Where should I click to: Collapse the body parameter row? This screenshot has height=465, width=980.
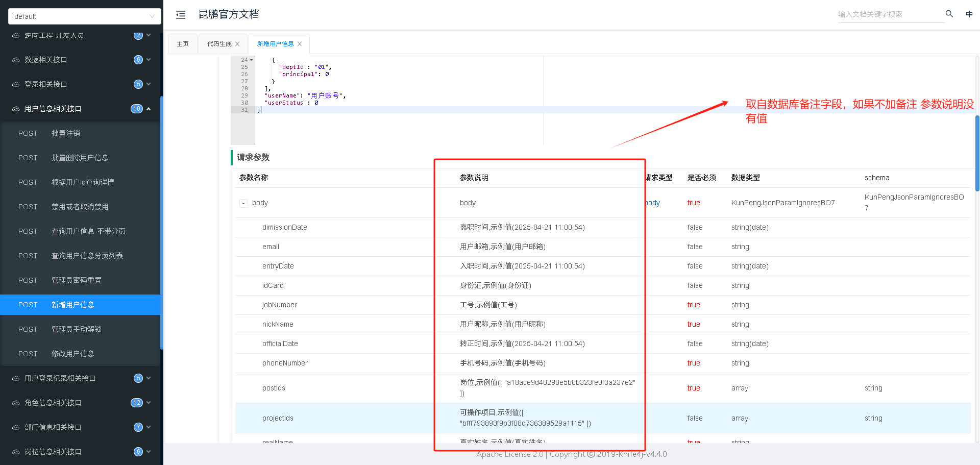point(243,203)
